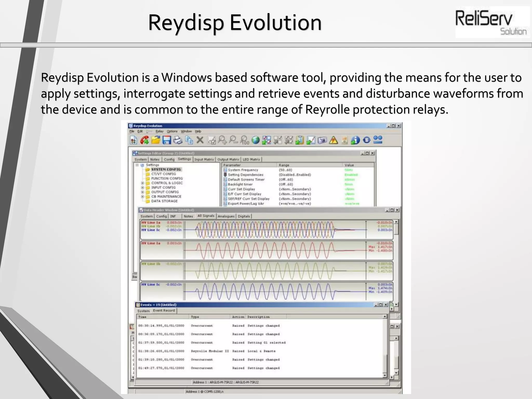The image size is (532, 399).
Task: Click the blue circular refresh arrows icon
Action: click(367, 140)
